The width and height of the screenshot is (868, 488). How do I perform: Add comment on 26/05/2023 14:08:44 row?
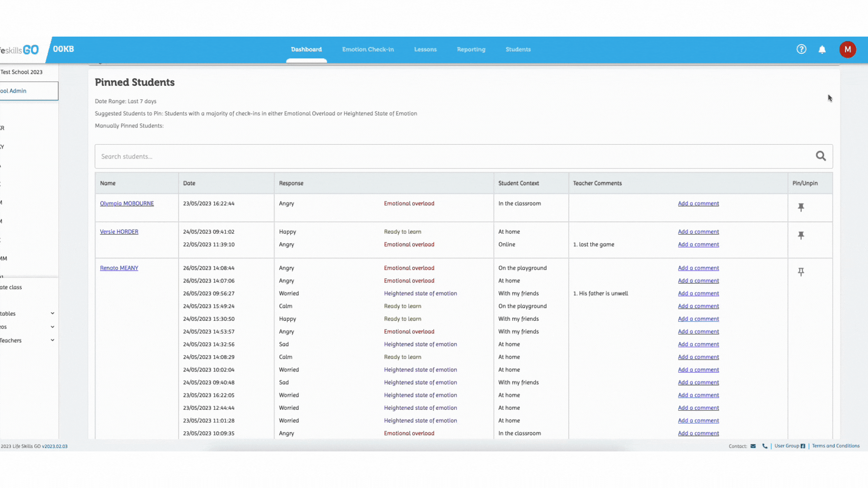698,268
